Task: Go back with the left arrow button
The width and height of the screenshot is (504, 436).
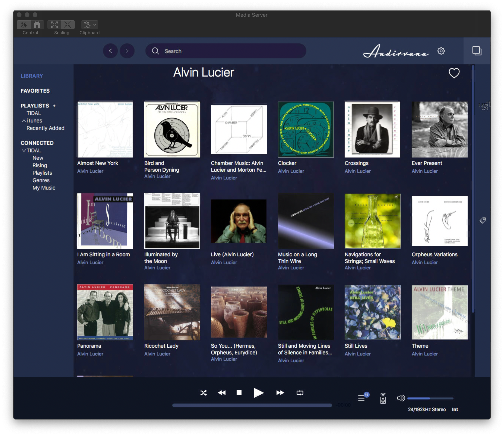Action: 110,51
